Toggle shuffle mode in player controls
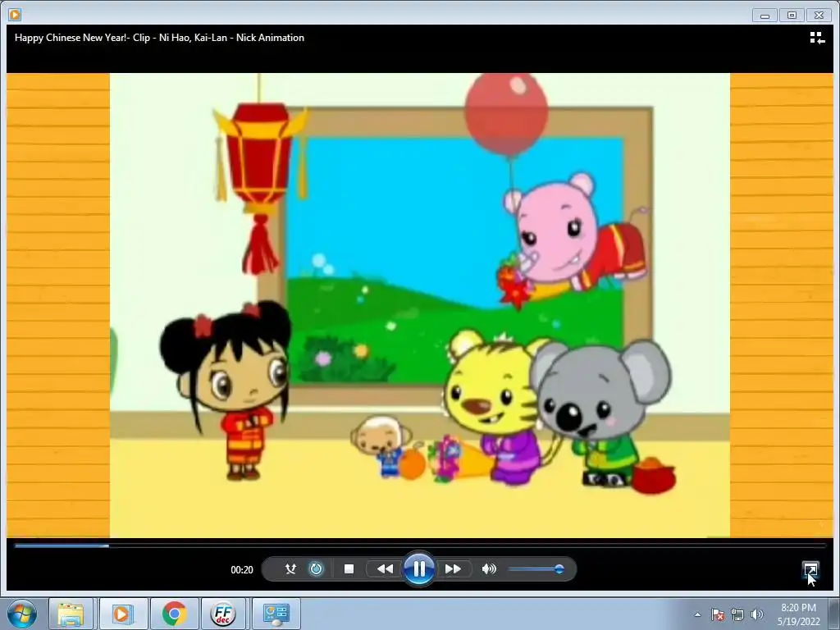The width and height of the screenshot is (840, 630). tap(290, 569)
